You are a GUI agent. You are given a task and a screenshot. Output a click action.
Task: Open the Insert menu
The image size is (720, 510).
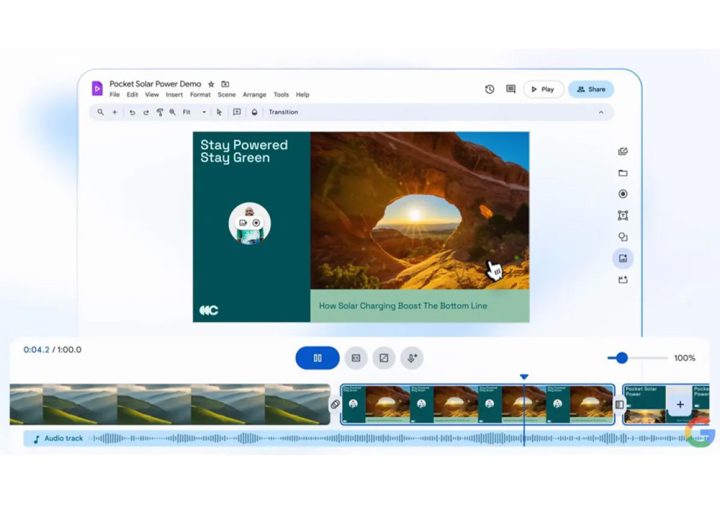tap(174, 95)
